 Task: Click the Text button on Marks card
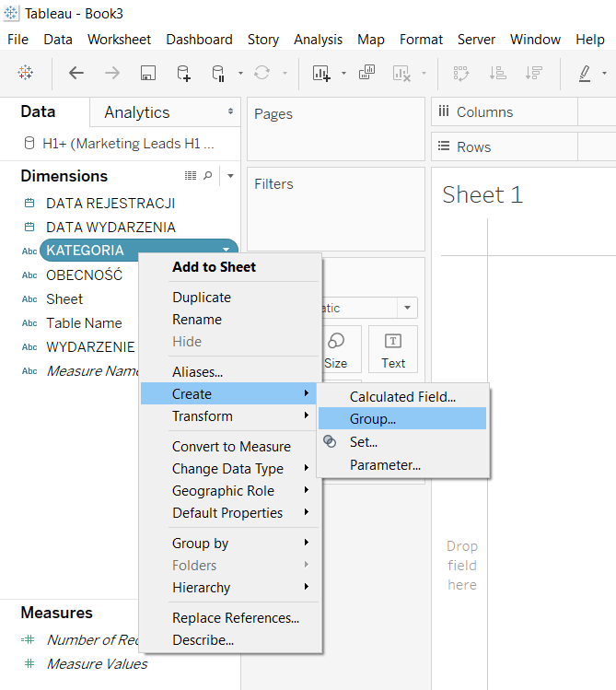pos(393,350)
